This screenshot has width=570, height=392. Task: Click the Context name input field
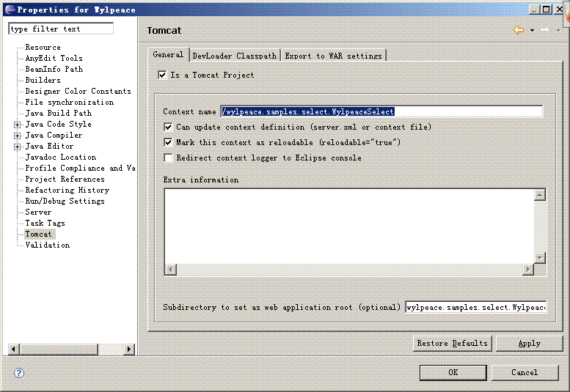[x=381, y=111]
